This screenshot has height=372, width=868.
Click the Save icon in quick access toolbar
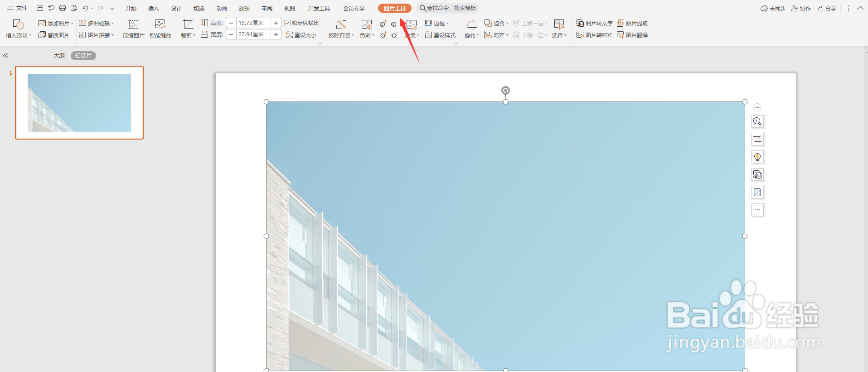(x=40, y=8)
